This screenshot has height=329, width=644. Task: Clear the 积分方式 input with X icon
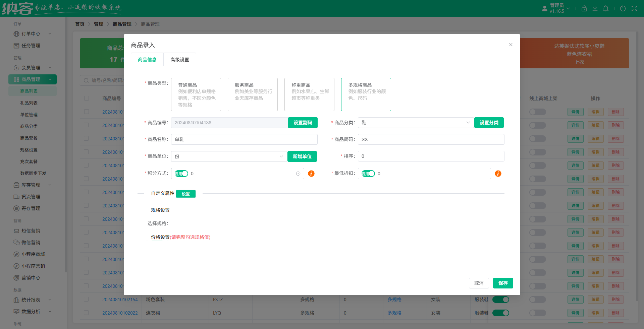[298, 174]
